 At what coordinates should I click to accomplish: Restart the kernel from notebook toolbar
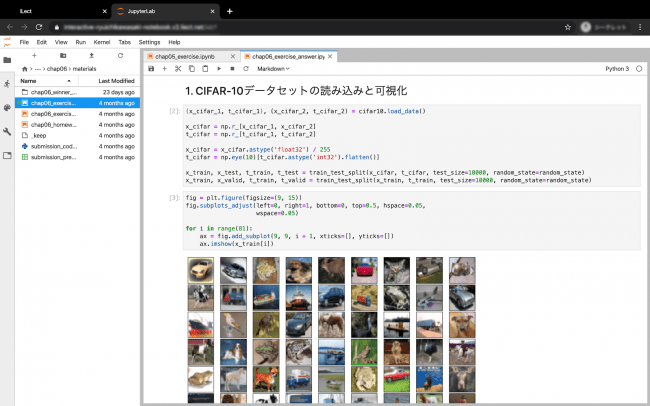[x=246, y=68]
